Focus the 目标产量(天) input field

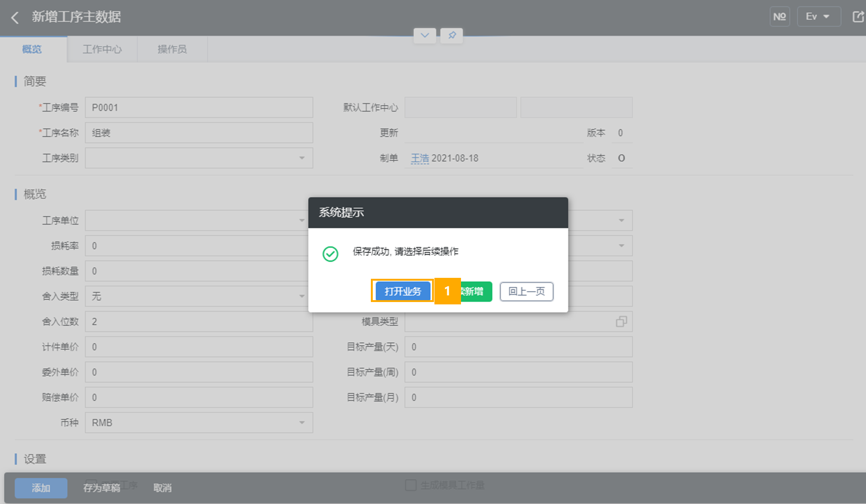click(518, 347)
